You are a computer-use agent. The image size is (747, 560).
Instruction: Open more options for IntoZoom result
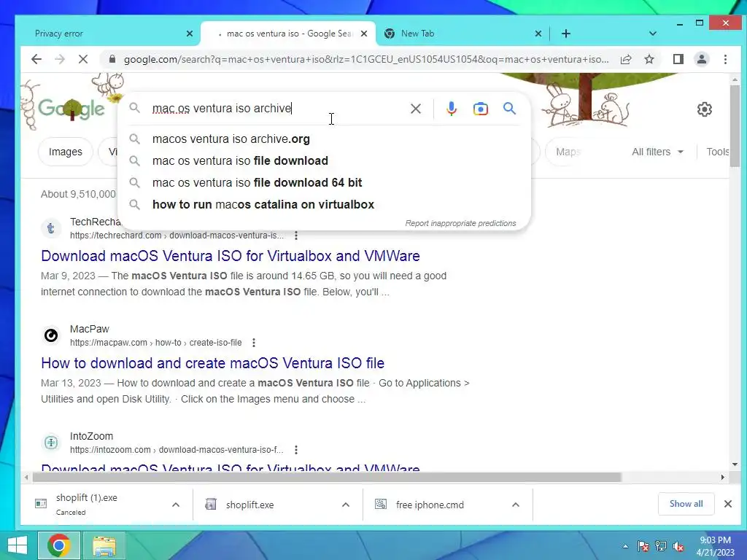click(296, 449)
